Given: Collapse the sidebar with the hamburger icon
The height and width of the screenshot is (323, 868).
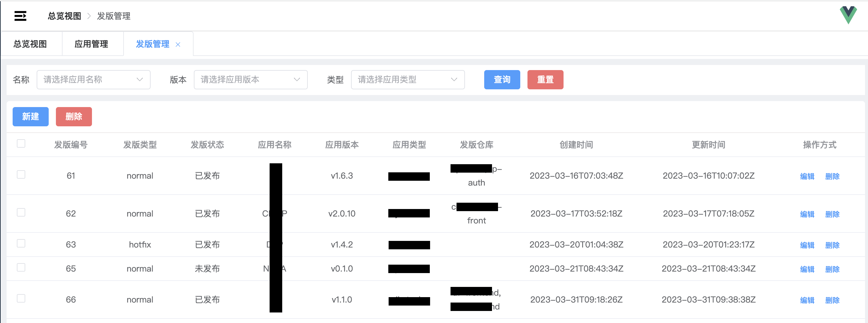Looking at the screenshot, I should coord(20,16).
